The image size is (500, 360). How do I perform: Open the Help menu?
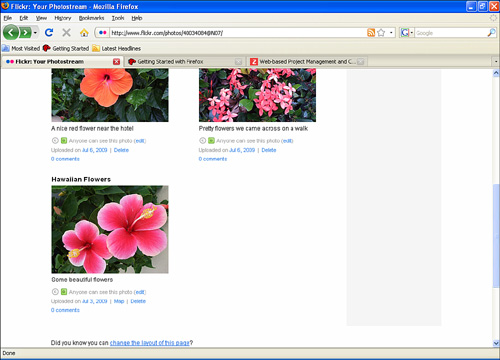point(137,18)
